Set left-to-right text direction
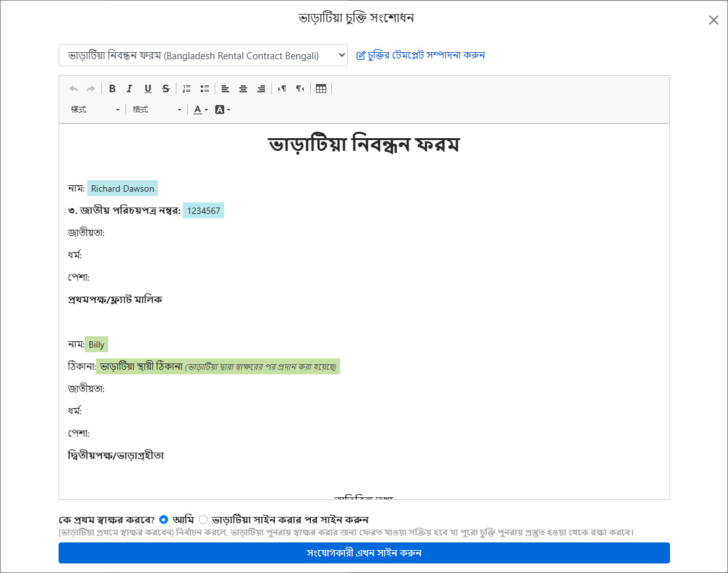This screenshot has height=573, width=728. [x=282, y=88]
